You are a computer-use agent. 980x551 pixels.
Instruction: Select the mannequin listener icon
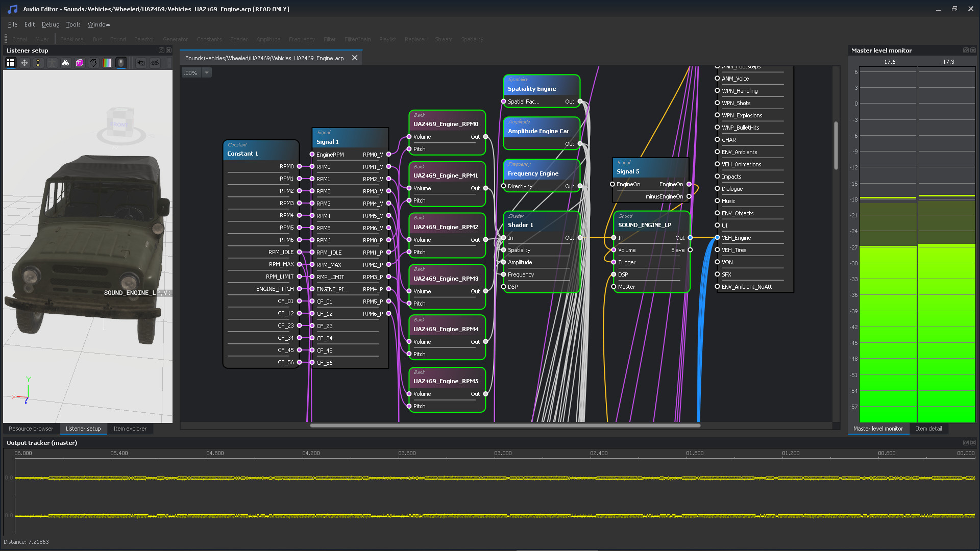coord(52,63)
